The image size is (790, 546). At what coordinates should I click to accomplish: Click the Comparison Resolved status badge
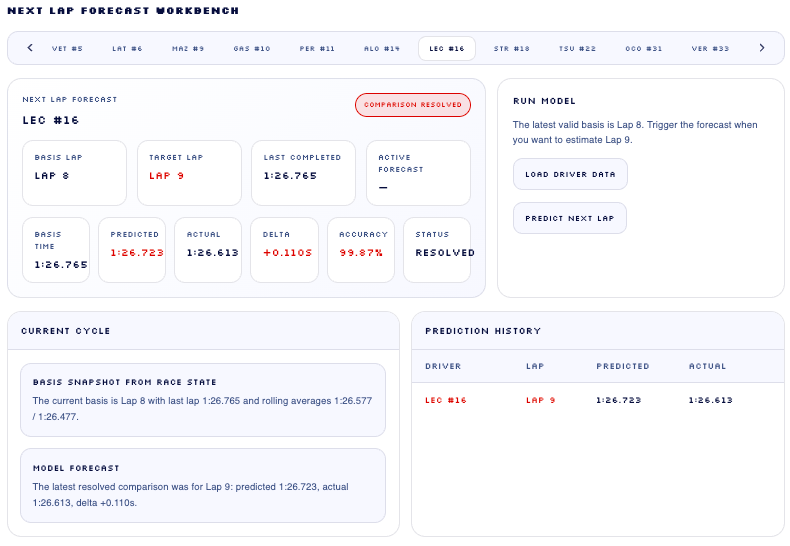[x=413, y=105]
